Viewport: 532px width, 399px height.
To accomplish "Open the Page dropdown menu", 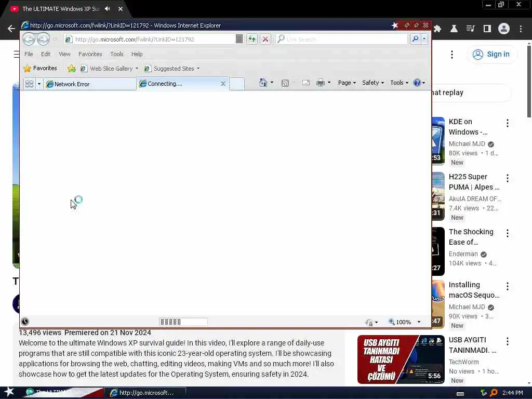I will (347, 83).
